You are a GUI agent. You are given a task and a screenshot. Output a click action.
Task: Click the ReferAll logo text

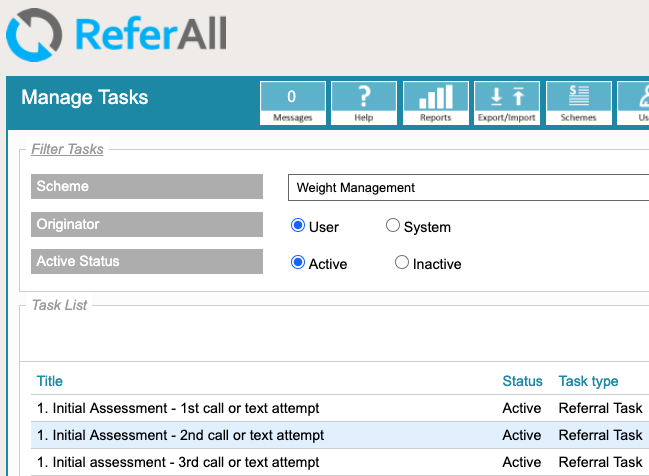tap(150, 33)
